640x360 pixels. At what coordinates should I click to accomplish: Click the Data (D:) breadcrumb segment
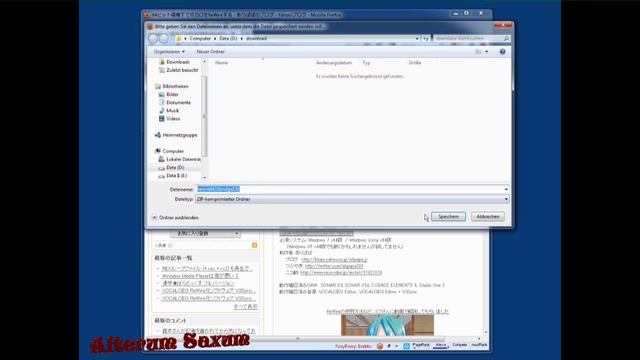pos(228,38)
